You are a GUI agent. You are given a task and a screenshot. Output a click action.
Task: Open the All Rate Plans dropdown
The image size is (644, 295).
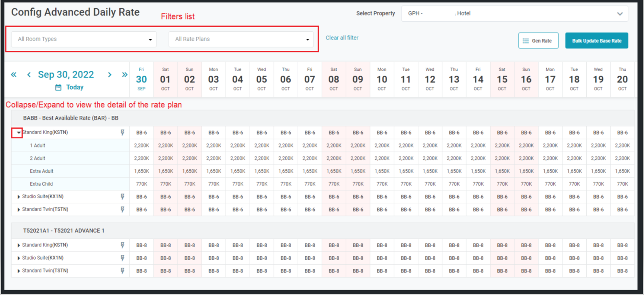241,39
